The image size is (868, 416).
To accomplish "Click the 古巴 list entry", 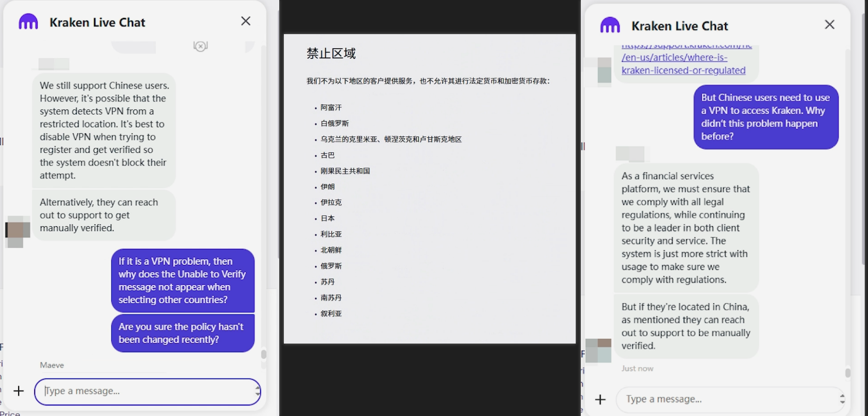I will (x=327, y=155).
